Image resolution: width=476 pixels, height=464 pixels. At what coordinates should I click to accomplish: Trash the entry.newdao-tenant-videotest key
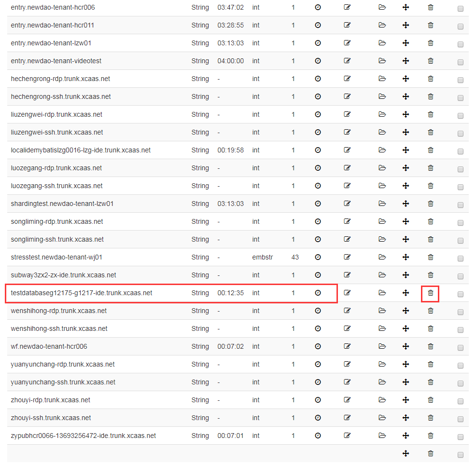click(431, 61)
